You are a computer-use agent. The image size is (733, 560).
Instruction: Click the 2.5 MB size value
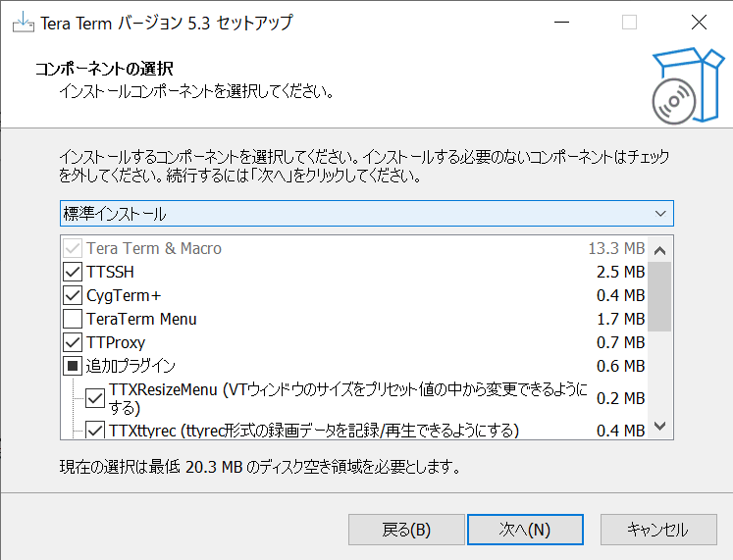pos(621,272)
